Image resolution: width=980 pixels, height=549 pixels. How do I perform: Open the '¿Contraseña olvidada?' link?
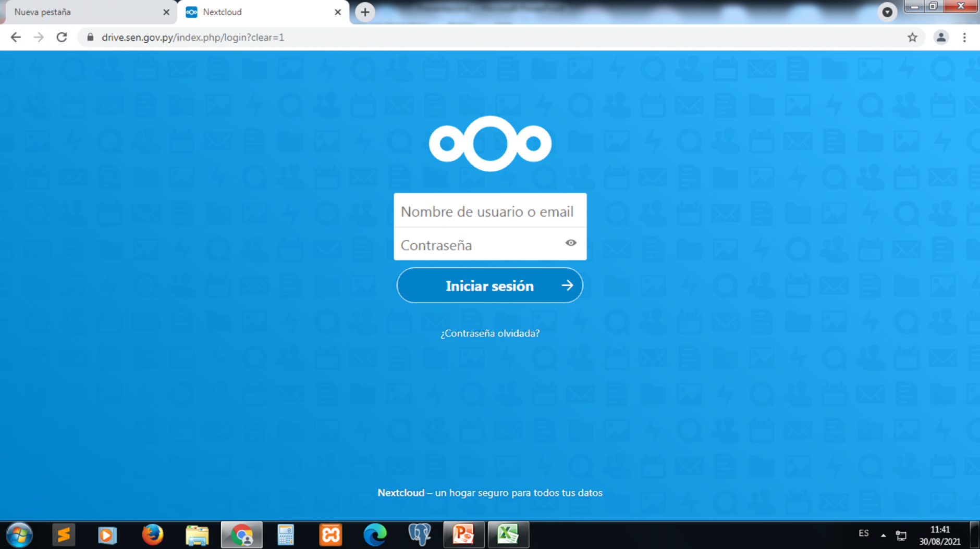(x=490, y=333)
